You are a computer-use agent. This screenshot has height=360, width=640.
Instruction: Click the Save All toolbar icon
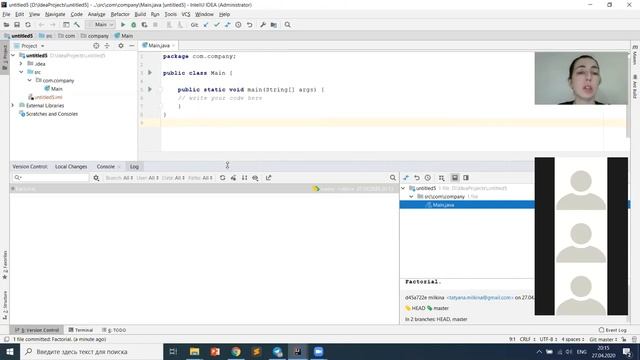[17, 25]
